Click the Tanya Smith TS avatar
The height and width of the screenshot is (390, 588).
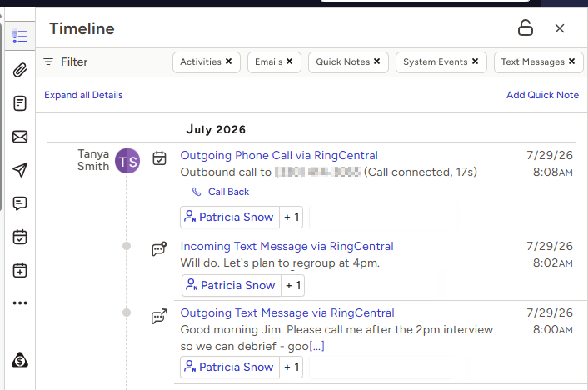[127, 161]
